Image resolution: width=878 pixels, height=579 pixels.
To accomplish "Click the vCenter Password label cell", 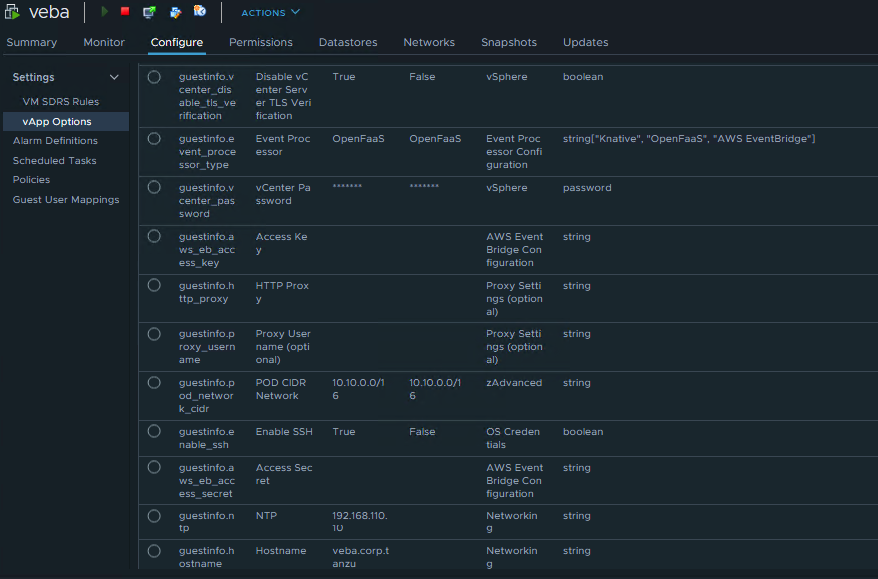I will (x=283, y=194).
